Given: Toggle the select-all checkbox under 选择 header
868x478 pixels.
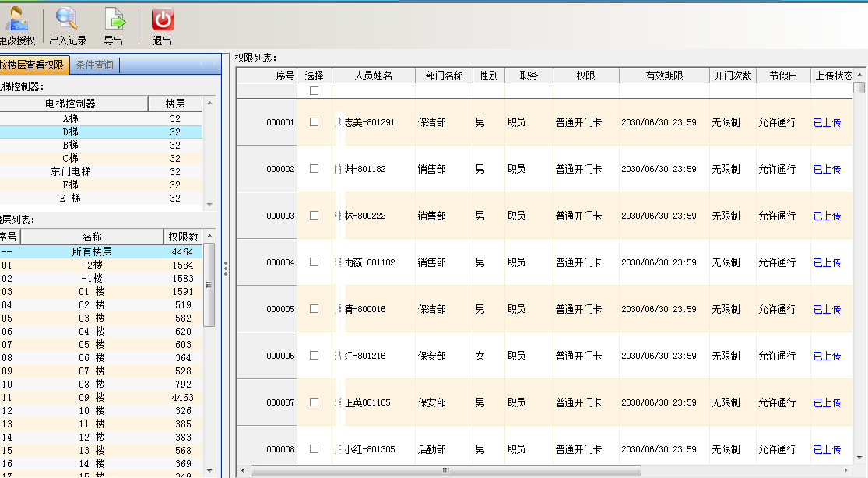Looking at the screenshot, I should point(314,90).
